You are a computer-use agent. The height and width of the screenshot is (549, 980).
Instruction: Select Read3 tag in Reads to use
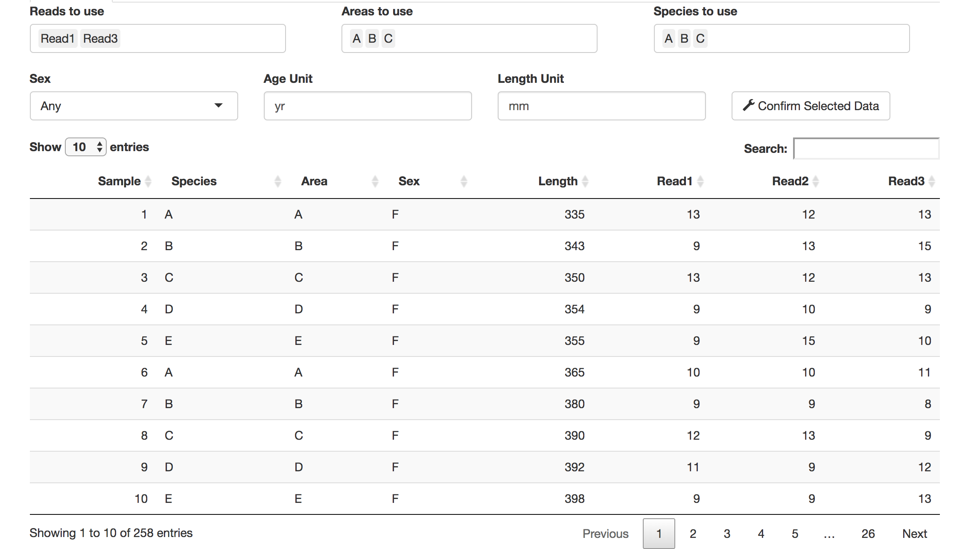[100, 38]
